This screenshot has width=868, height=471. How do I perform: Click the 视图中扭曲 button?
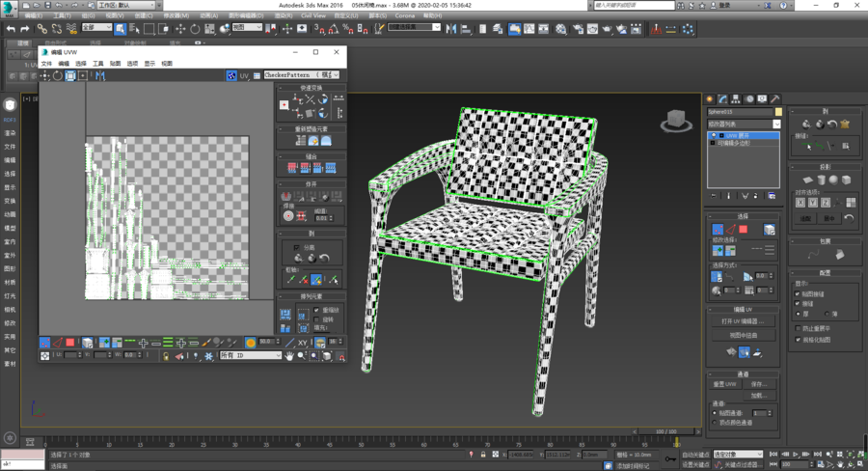click(x=743, y=335)
